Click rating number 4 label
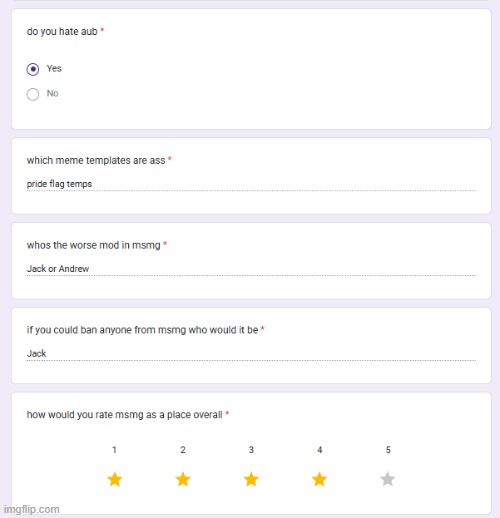 point(320,450)
